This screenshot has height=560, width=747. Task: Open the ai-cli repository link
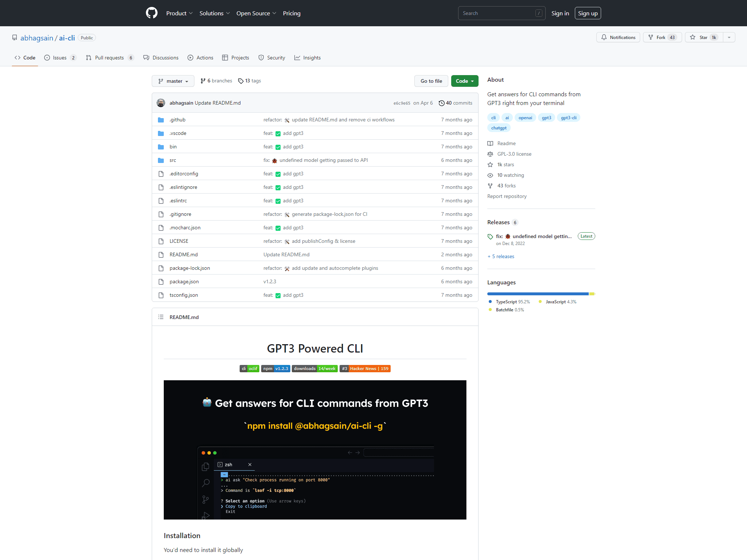67,38
